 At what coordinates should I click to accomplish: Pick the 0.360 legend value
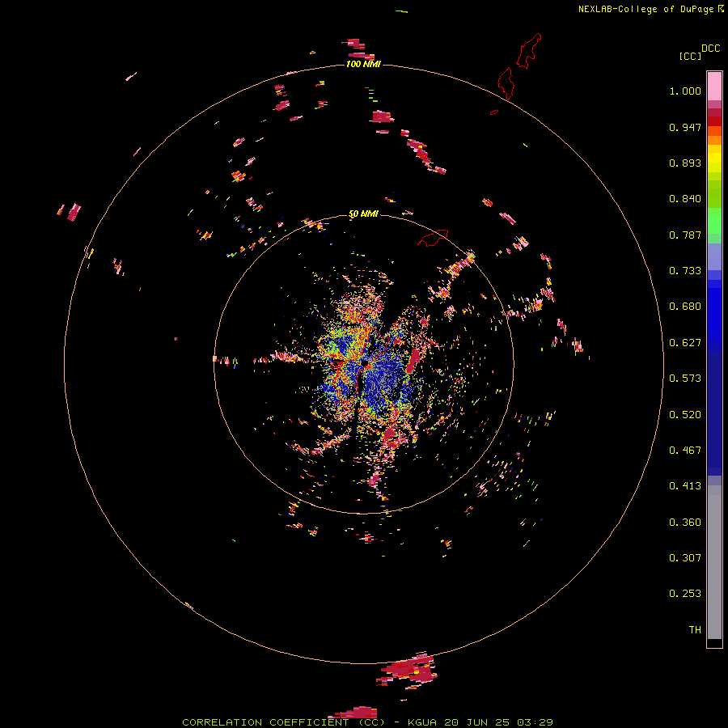coord(685,523)
